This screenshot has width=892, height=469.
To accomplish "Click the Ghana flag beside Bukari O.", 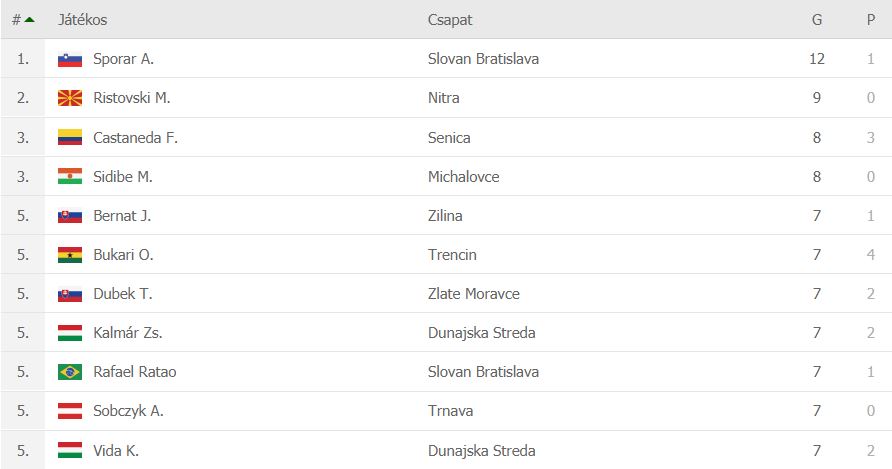I will pyautogui.click(x=70, y=254).
